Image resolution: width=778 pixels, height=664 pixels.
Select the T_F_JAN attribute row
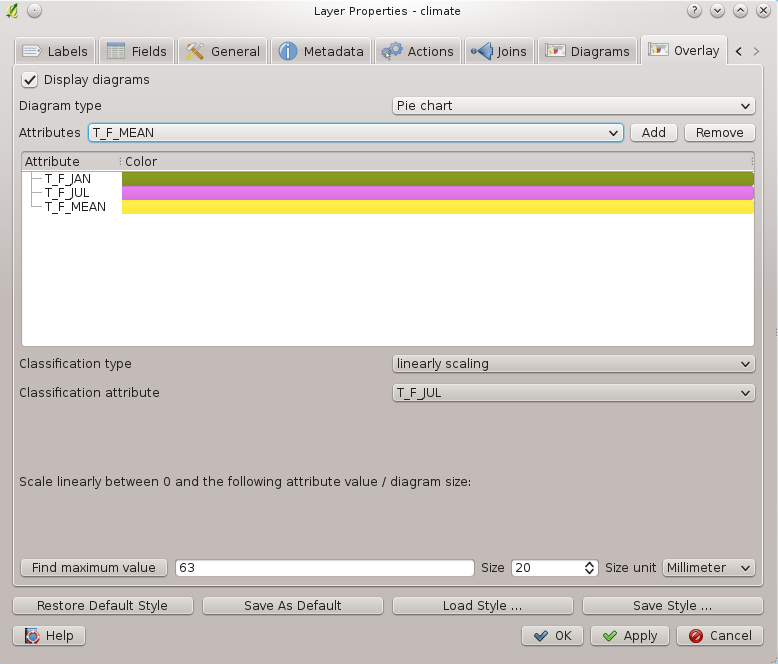tap(68, 179)
